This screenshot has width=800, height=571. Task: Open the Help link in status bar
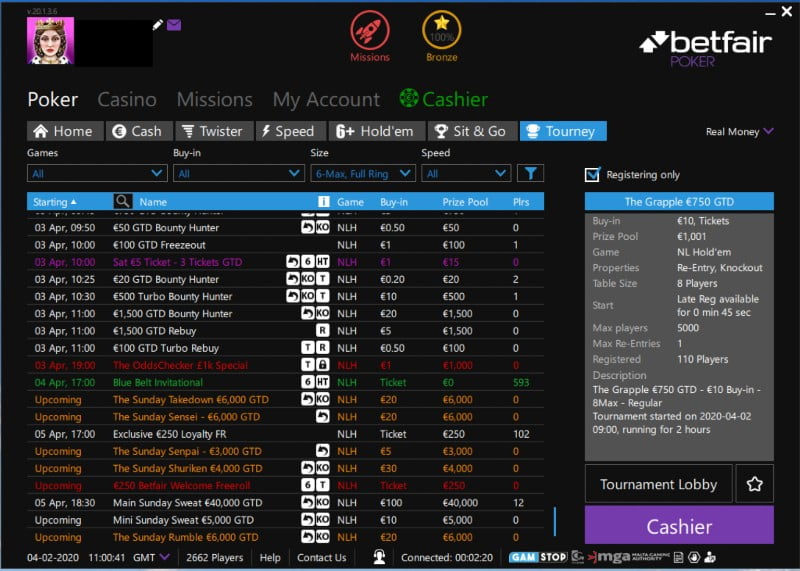[270, 557]
